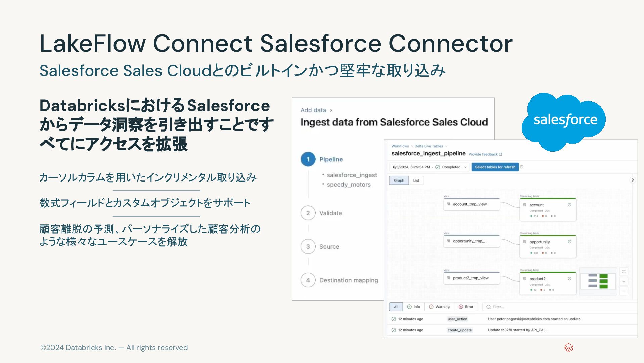This screenshot has width=644, height=363.
Task: Select the Validate step label
Action: click(x=331, y=213)
